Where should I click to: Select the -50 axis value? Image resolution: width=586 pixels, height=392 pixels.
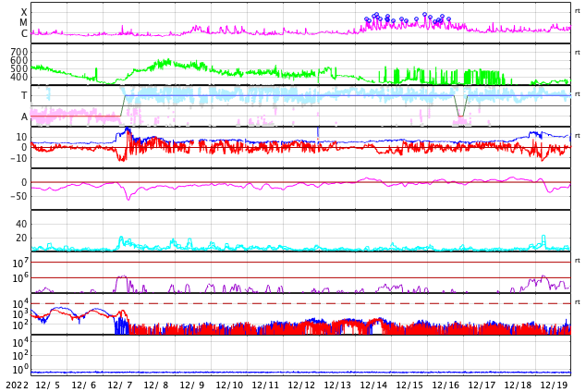[x=19, y=196]
